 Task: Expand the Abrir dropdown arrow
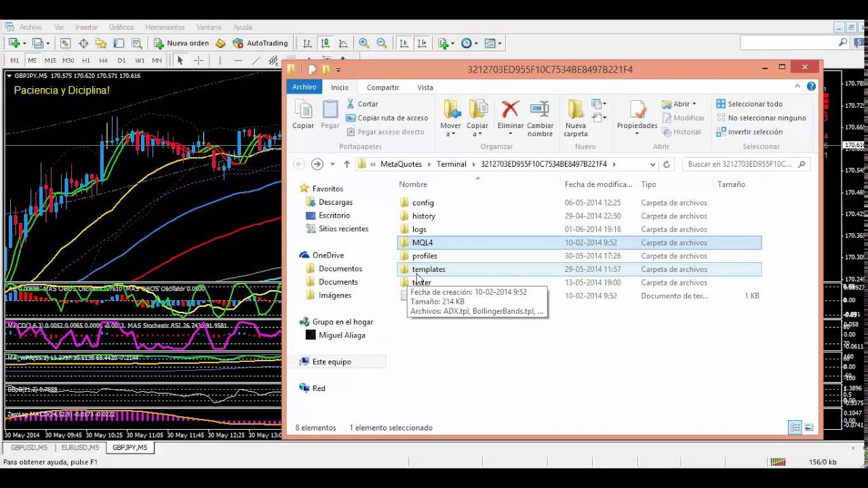pos(694,104)
